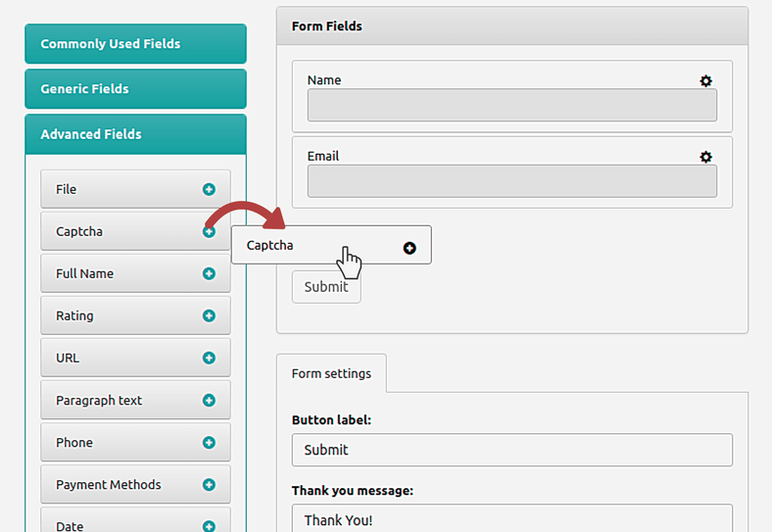Viewport: 772px width, 532px height.
Task: Click the Email text box in form
Action: click(x=511, y=181)
